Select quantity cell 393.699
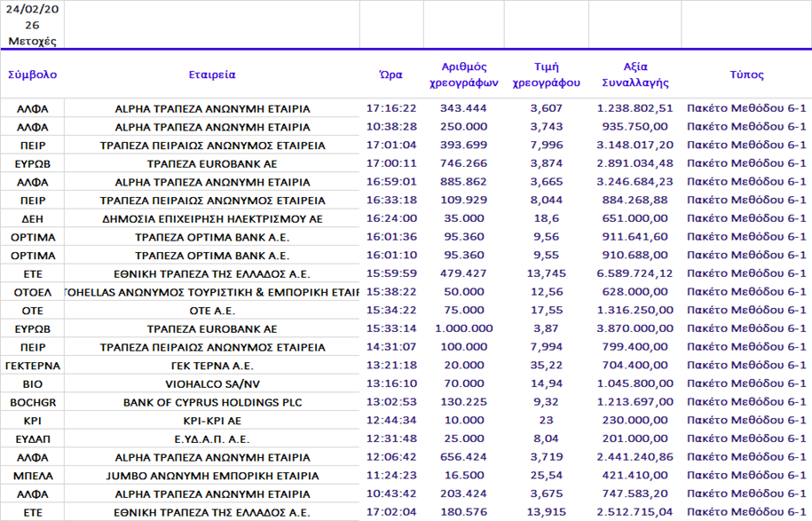The image size is (812, 521). coord(464,145)
